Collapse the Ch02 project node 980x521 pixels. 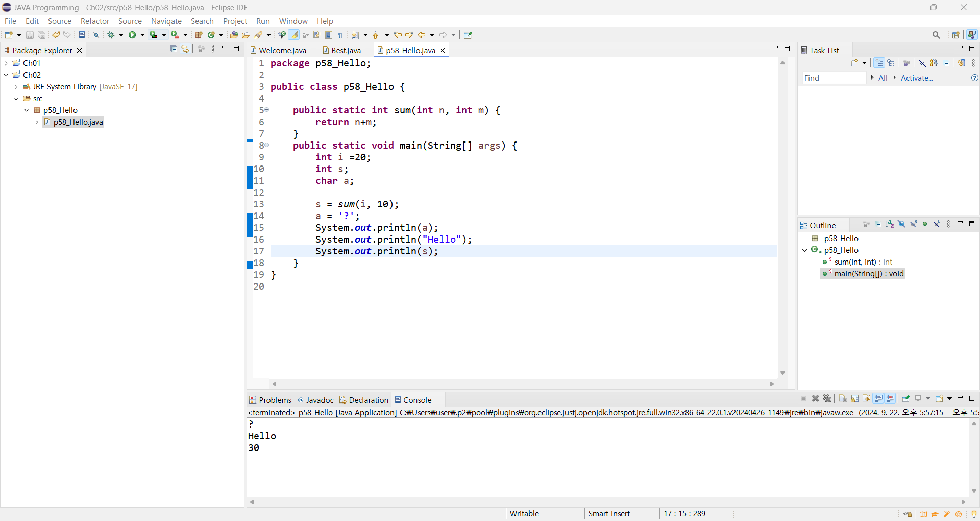6,75
